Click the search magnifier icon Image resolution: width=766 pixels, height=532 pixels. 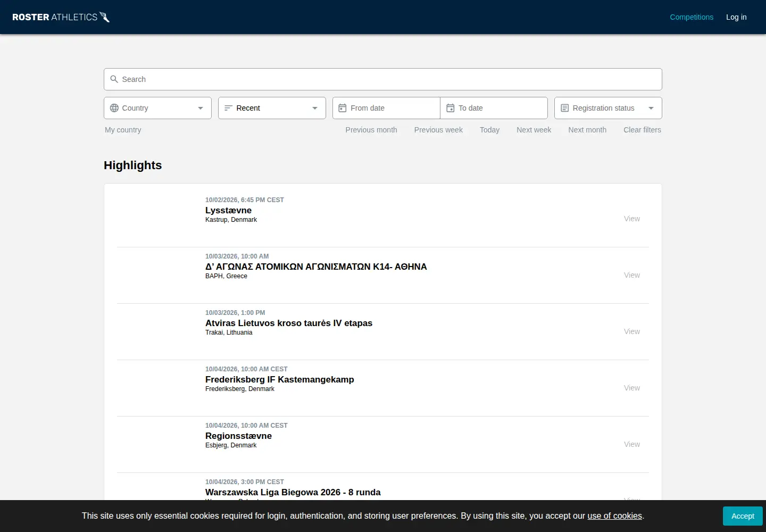click(114, 79)
